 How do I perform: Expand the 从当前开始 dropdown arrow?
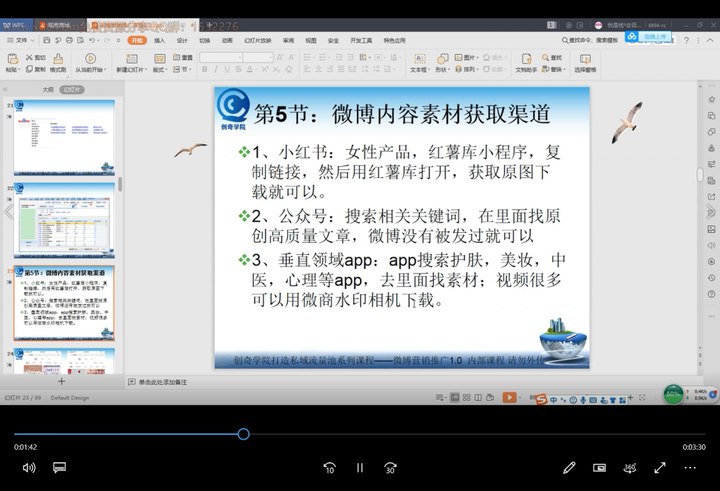point(105,70)
